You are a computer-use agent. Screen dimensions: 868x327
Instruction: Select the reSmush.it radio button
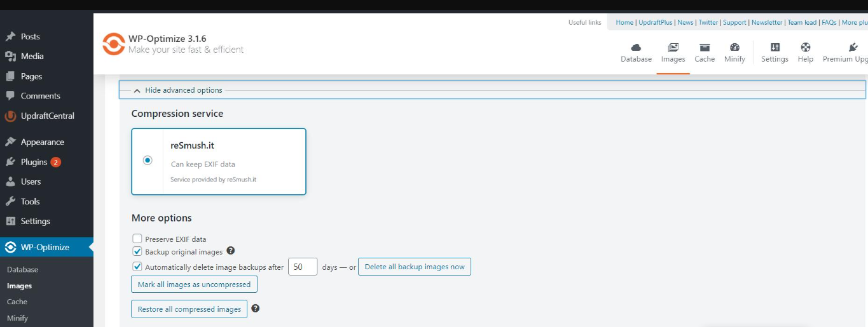148,161
